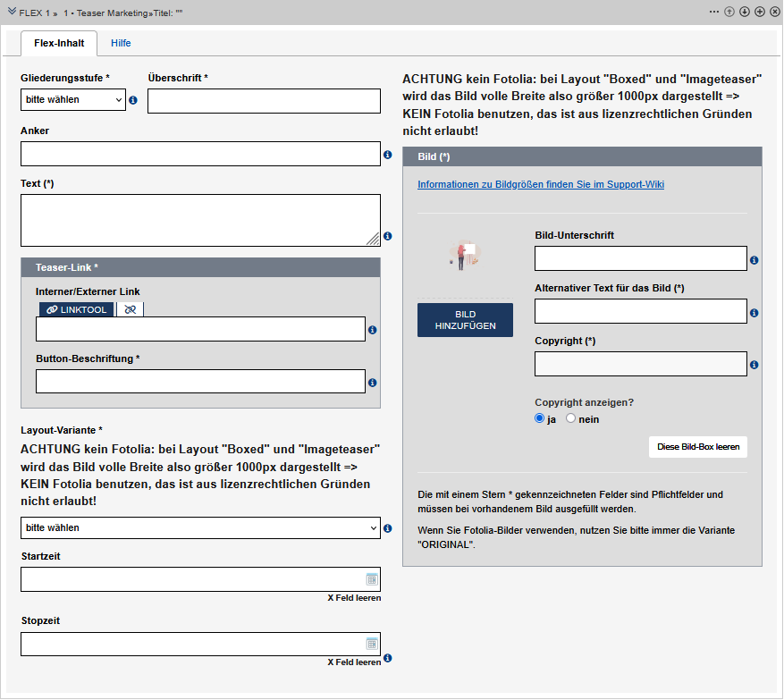Open the Stopzeit calendar picker icon

coord(372,644)
